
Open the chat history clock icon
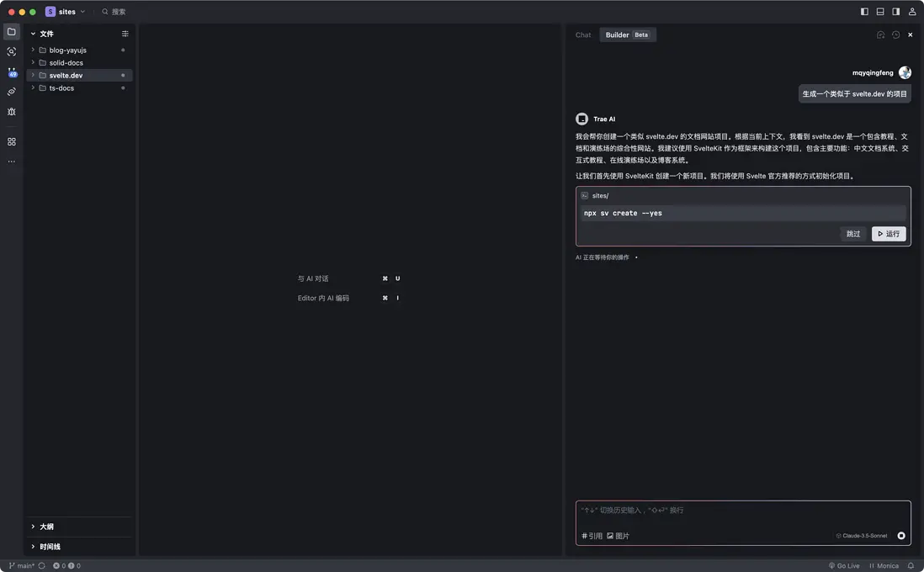click(895, 34)
